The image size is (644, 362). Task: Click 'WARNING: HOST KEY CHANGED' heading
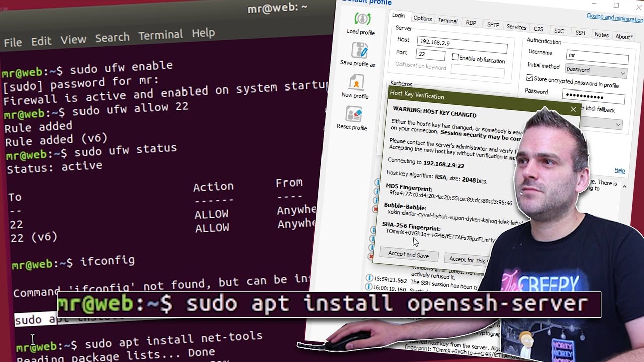coord(435,111)
